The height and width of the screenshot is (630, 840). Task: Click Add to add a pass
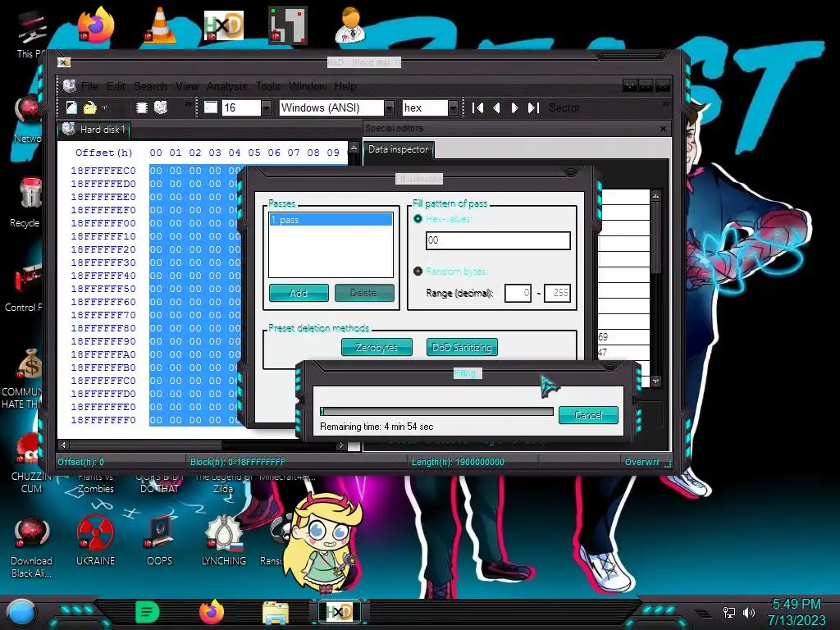pos(299,293)
